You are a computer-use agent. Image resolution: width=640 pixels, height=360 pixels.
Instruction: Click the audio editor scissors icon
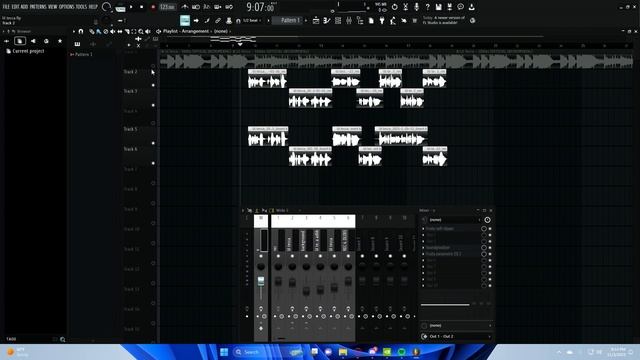(405, 7)
